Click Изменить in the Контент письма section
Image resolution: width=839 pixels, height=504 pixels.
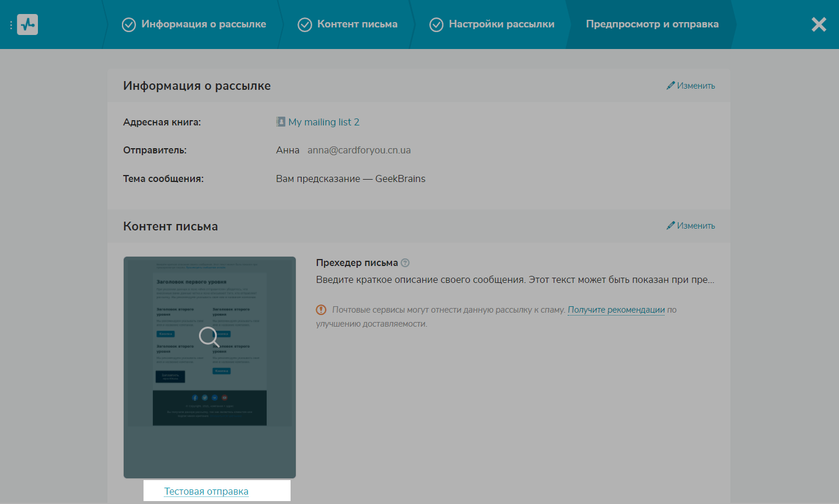pos(691,226)
